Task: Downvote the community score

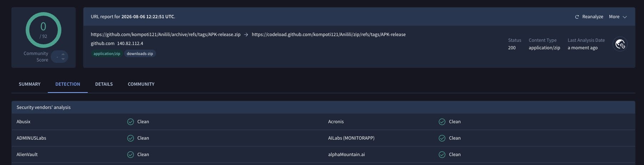Action: click(63, 59)
